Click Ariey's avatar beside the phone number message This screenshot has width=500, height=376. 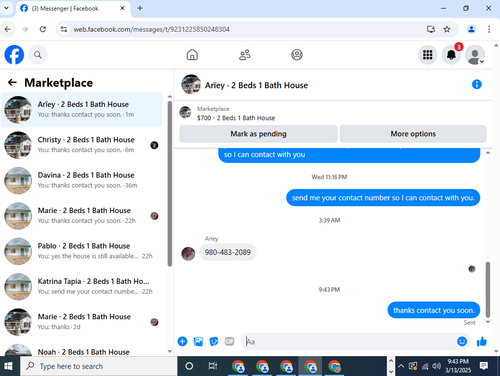coord(188,254)
